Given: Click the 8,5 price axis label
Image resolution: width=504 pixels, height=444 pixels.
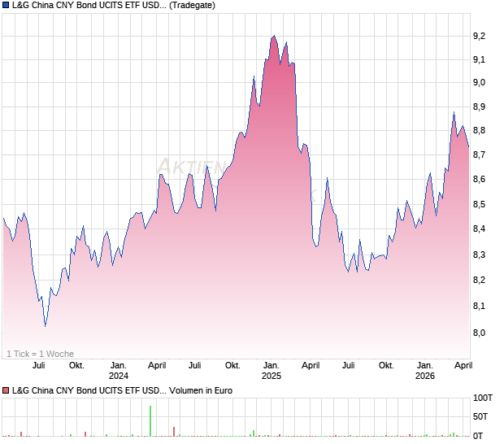Looking at the screenshot, I should point(479,204).
